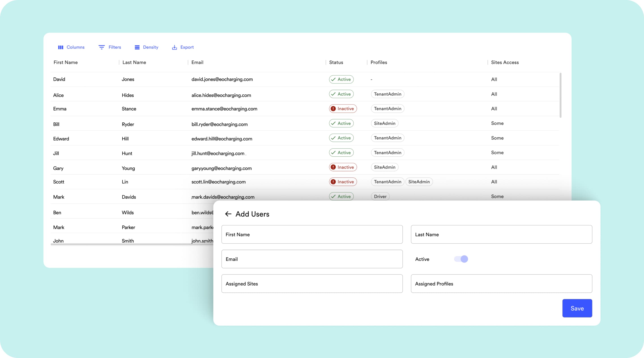The image size is (644, 358).
Task: Sort by the Sites Access column header
Action: pos(505,62)
